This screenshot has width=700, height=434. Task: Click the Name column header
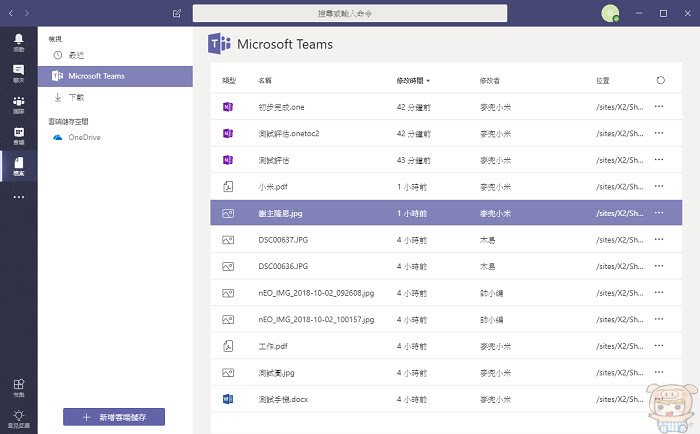(265, 81)
